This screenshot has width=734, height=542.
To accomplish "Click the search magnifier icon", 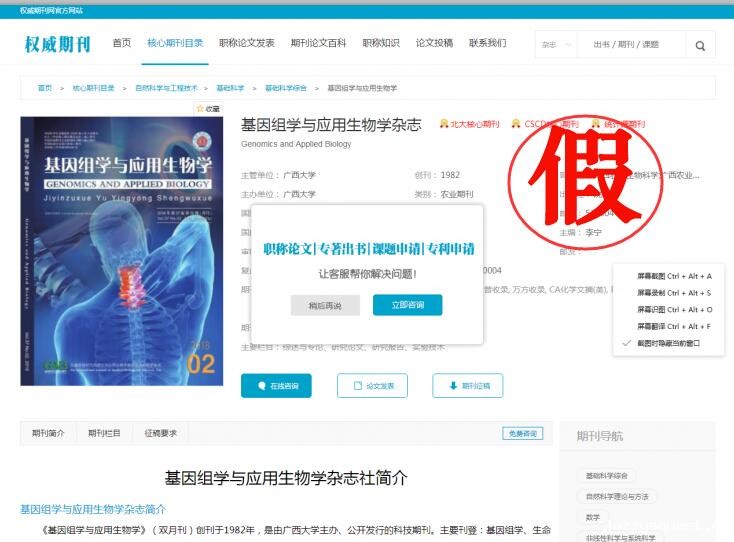I will coord(700,45).
